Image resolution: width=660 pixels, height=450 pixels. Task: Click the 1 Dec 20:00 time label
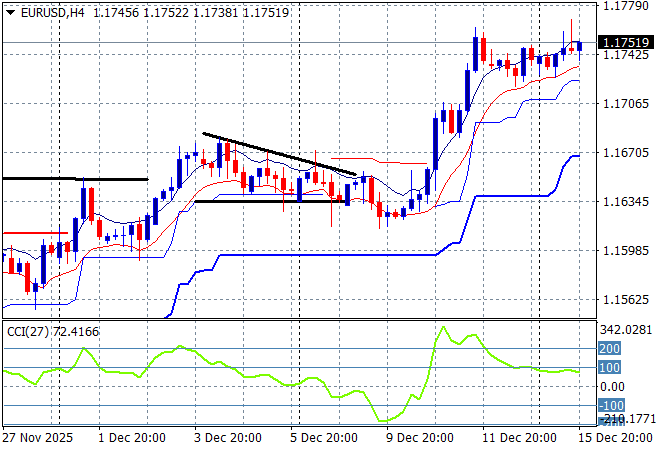[132, 438]
